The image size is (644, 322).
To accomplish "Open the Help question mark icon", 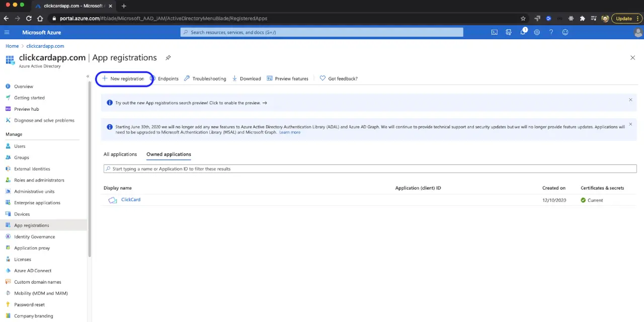I will tap(551, 32).
